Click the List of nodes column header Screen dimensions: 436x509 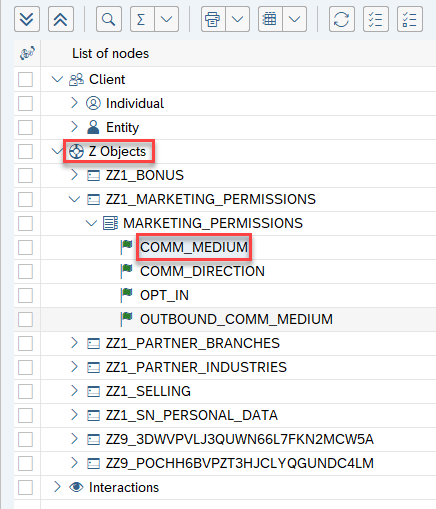[111, 53]
